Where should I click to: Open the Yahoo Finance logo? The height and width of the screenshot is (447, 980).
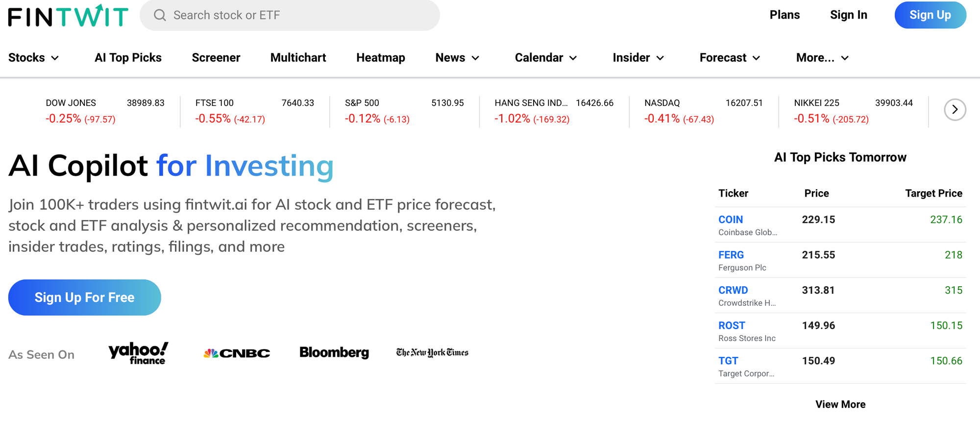click(x=139, y=353)
